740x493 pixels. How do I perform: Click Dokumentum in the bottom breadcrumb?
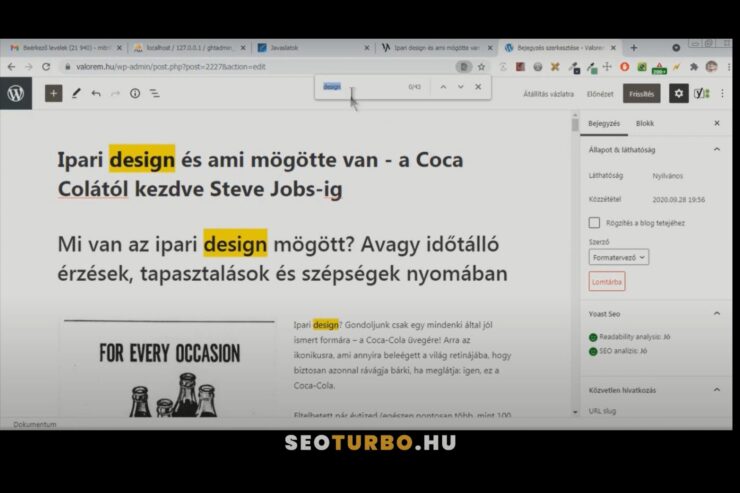[x=34, y=425]
